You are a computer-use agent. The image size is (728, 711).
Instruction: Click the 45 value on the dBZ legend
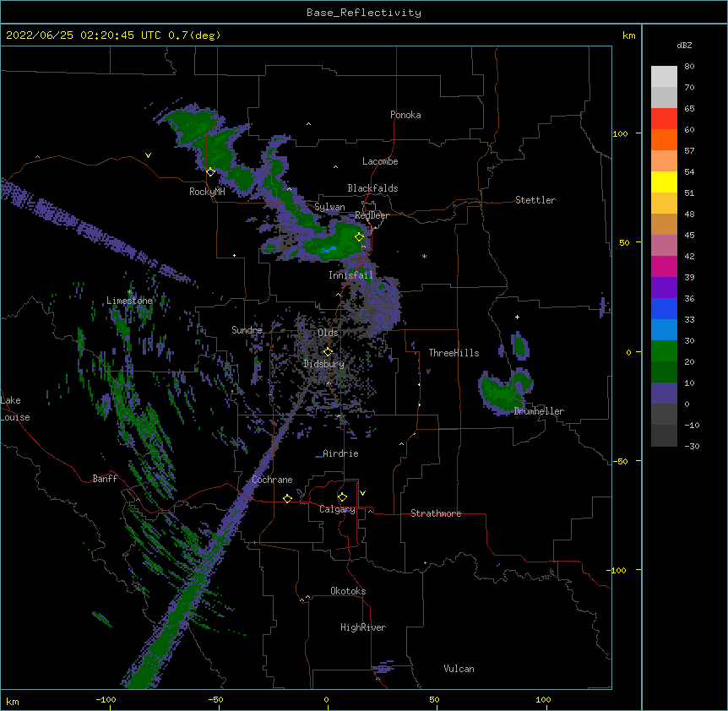[x=689, y=235]
